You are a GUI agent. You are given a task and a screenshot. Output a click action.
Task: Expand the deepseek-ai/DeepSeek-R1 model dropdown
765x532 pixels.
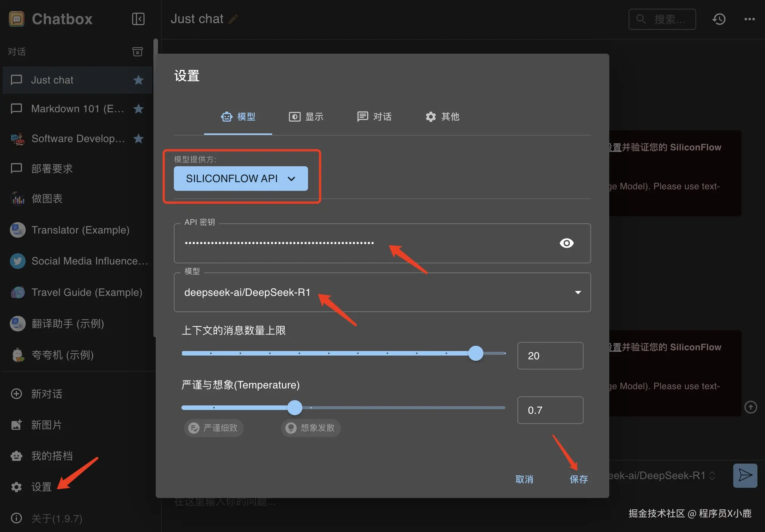pyautogui.click(x=578, y=292)
